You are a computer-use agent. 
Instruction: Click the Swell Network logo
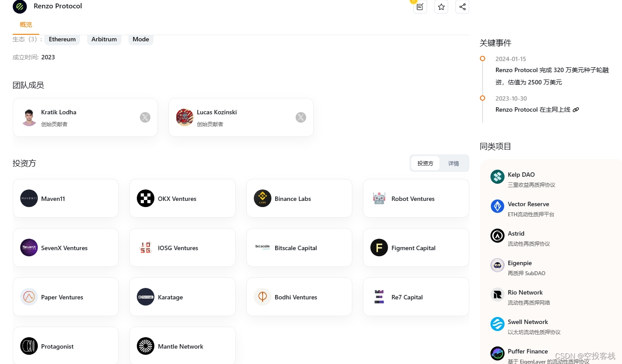point(498,324)
